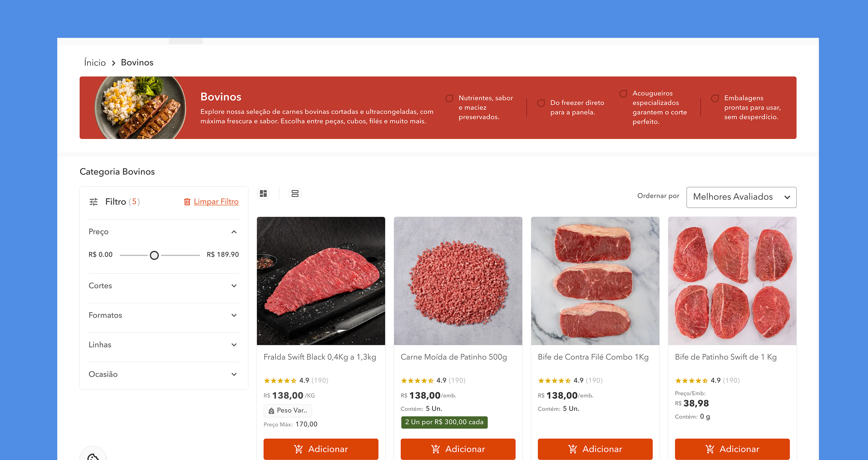Add Fralda Swift Black to cart
The width and height of the screenshot is (868, 460).
point(321,449)
